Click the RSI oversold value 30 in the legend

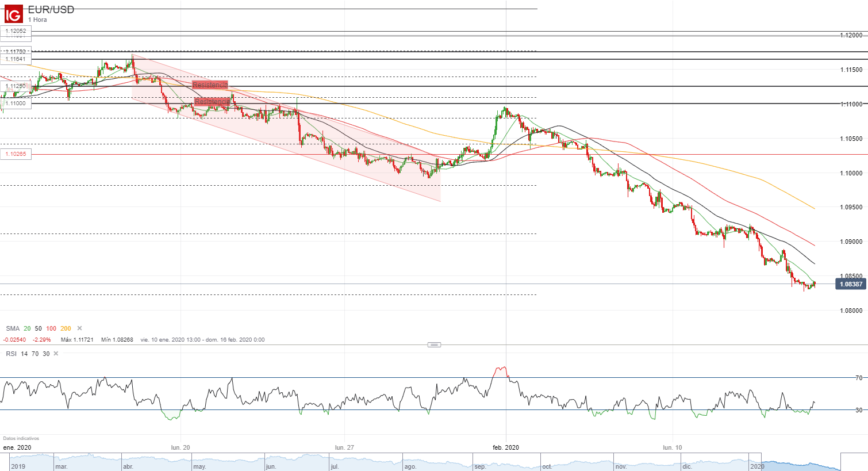click(46, 354)
